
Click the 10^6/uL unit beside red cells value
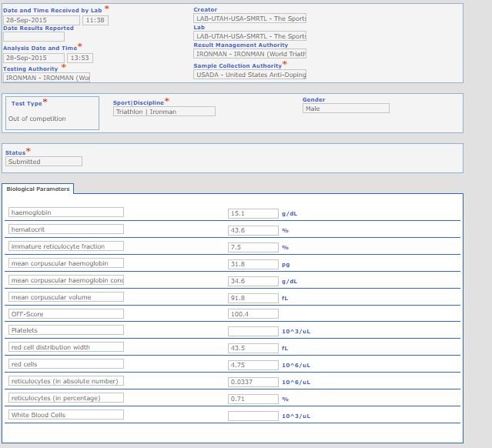point(296,366)
